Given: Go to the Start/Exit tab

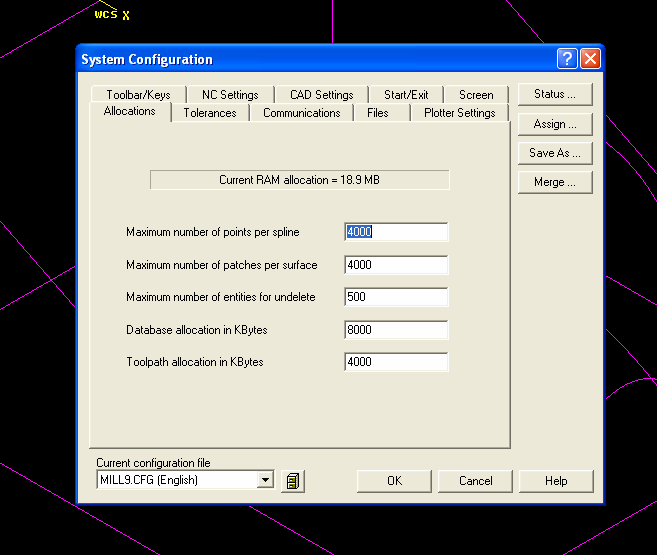Looking at the screenshot, I should point(406,95).
